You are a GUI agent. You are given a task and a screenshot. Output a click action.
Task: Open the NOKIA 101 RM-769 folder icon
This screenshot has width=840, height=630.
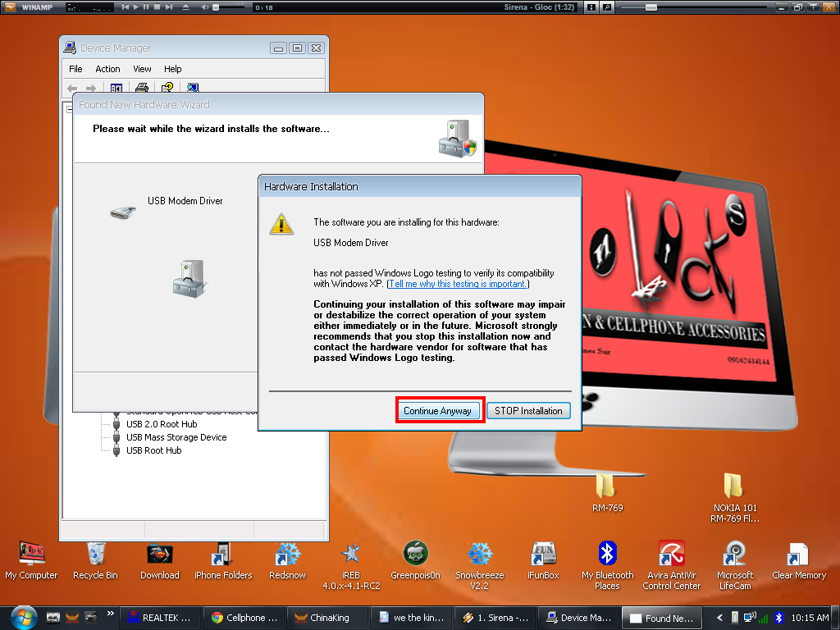coord(734,497)
